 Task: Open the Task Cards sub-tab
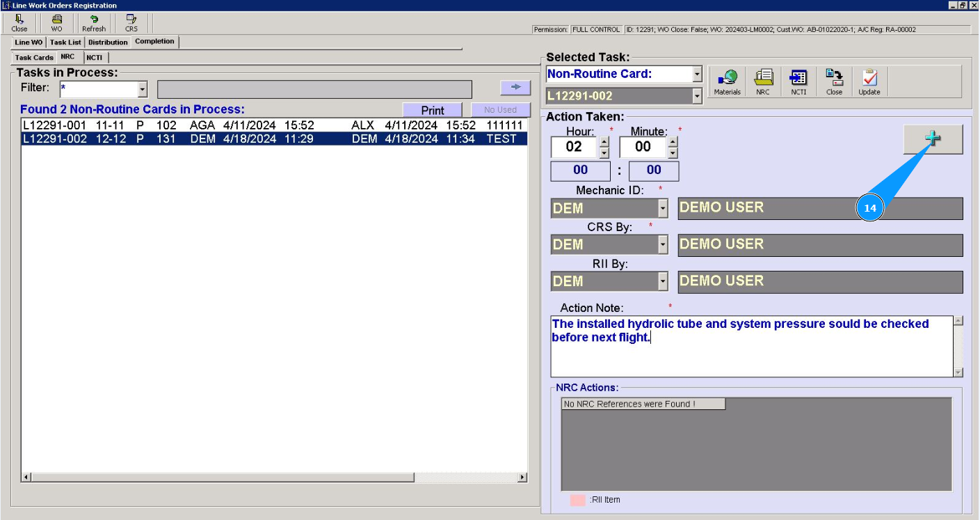point(34,58)
